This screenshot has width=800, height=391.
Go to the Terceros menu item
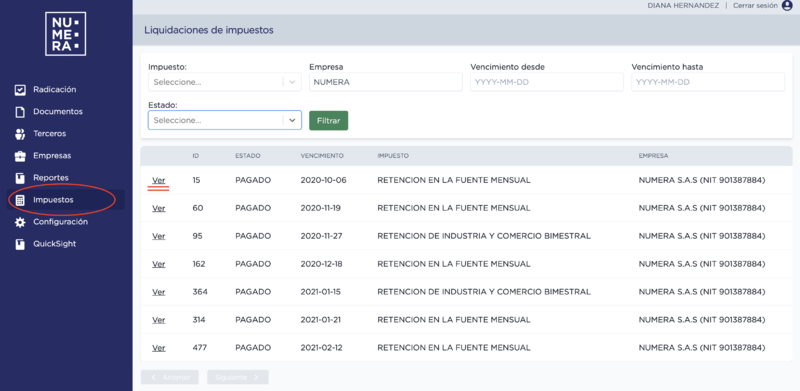click(x=49, y=134)
